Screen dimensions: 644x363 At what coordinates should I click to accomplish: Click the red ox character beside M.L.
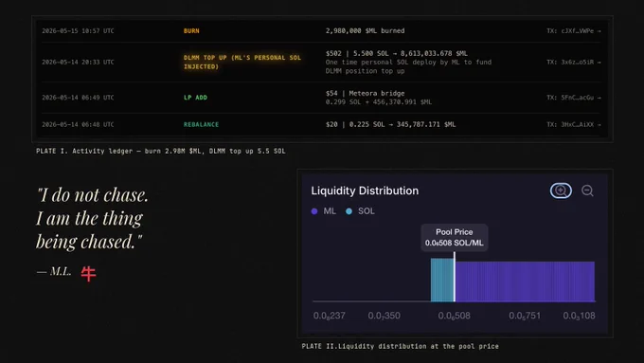(88, 273)
